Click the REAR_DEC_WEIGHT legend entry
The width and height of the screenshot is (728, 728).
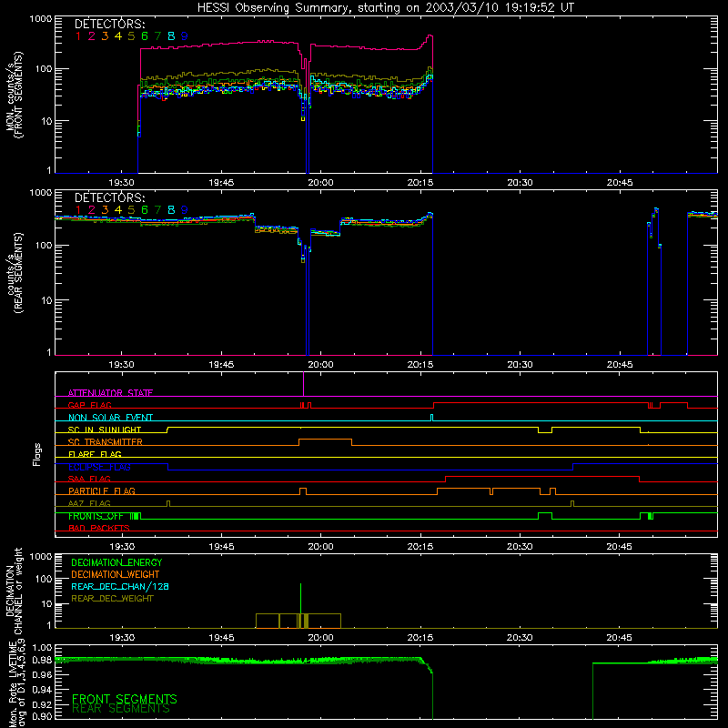[x=112, y=599]
